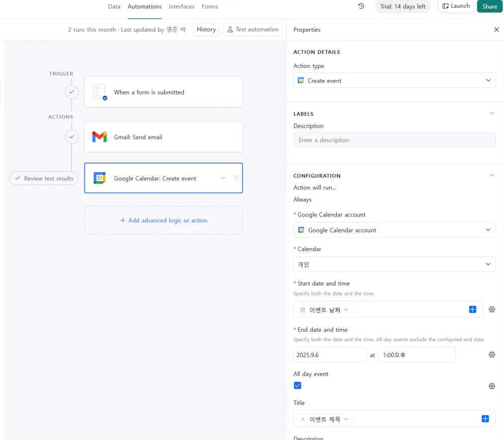Open gear settings for End date and time
504x440 pixels.
point(492,355)
